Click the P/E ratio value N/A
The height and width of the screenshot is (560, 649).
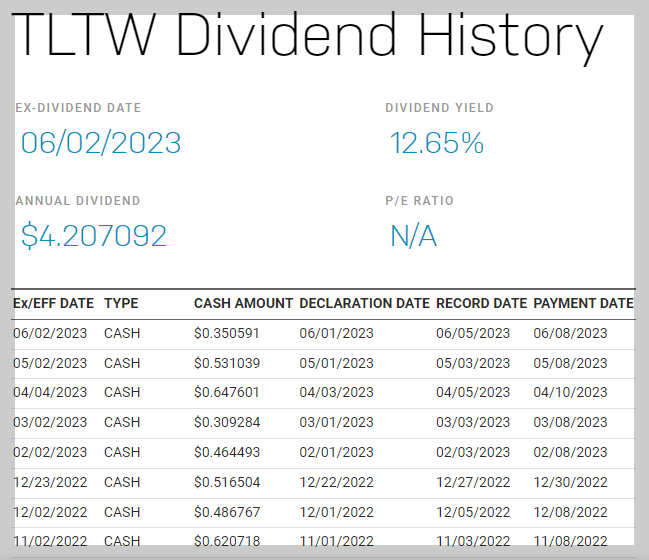(x=413, y=236)
